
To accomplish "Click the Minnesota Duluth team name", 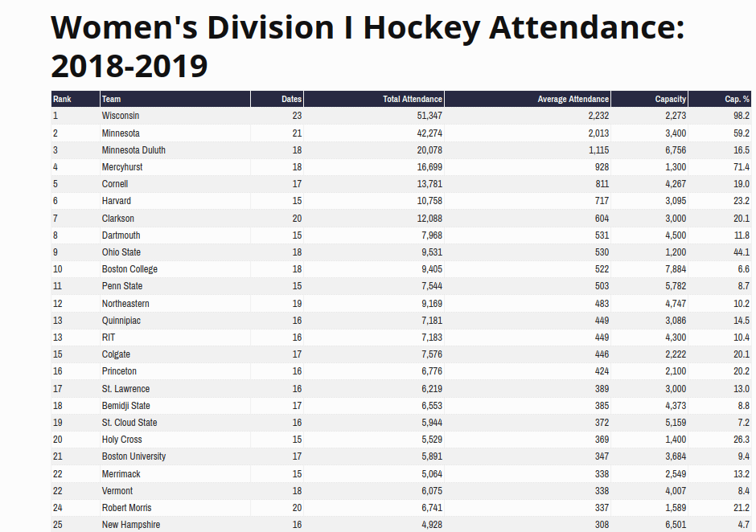I will point(134,150).
